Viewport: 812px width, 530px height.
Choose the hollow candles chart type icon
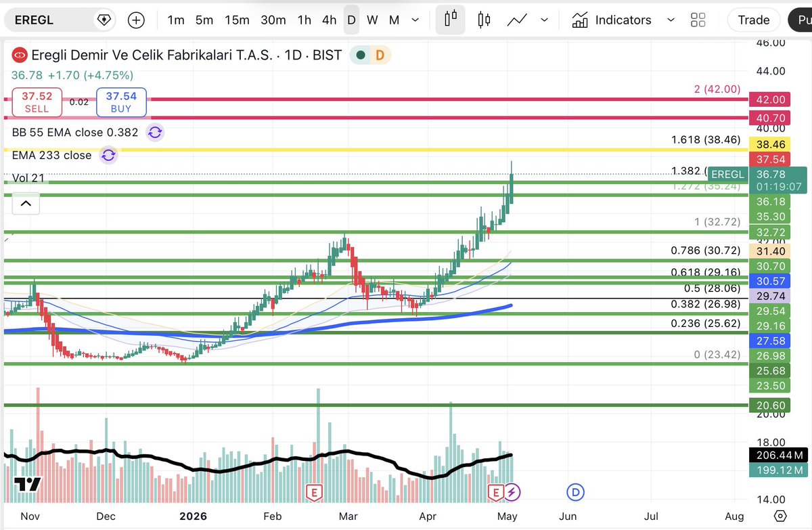(484, 20)
